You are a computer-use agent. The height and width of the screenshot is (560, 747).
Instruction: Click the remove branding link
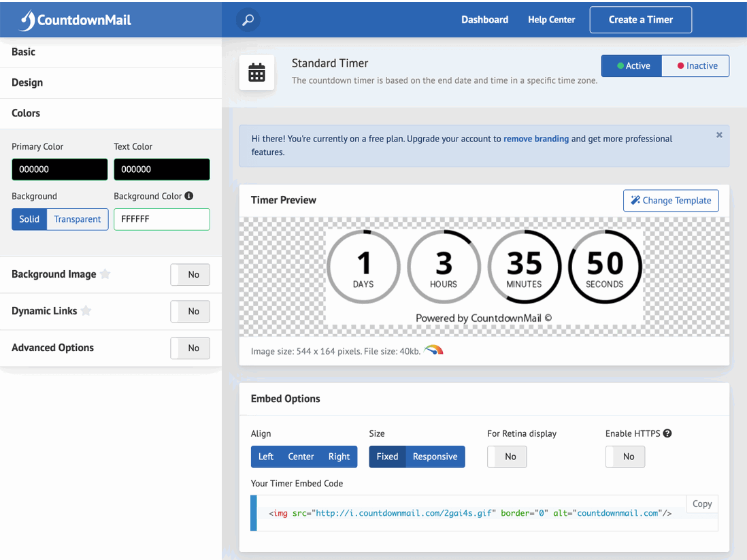pyautogui.click(x=536, y=138)
